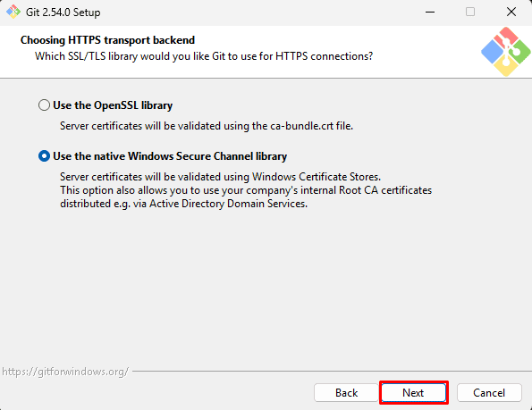Select the native Windows Secure Channel radio button
The image size is (532, 410).
44,155
